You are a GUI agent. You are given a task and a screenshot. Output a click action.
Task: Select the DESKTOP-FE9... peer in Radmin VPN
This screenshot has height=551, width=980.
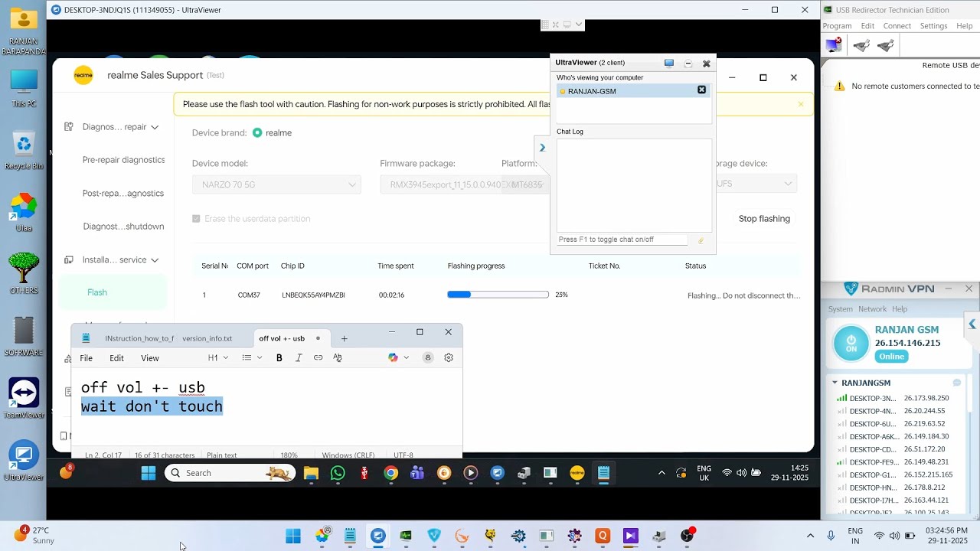(893, 462)
